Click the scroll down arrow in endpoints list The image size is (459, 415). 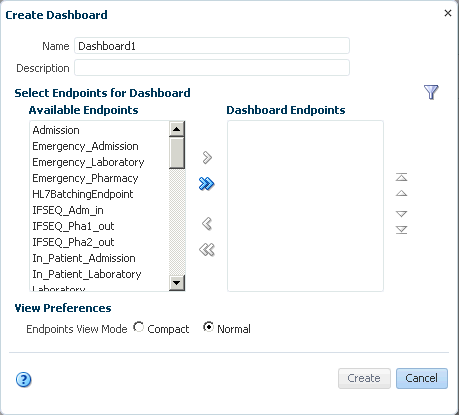point(177,283)
